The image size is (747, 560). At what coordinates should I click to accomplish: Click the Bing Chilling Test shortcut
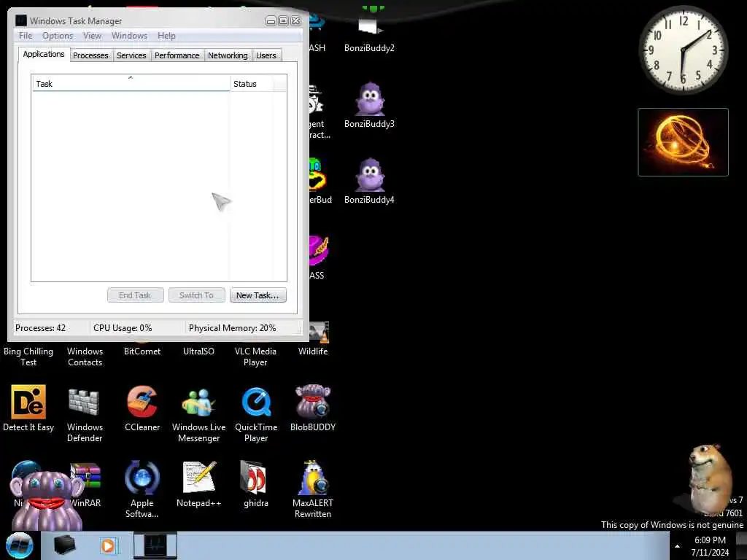(x=28, y=357)
